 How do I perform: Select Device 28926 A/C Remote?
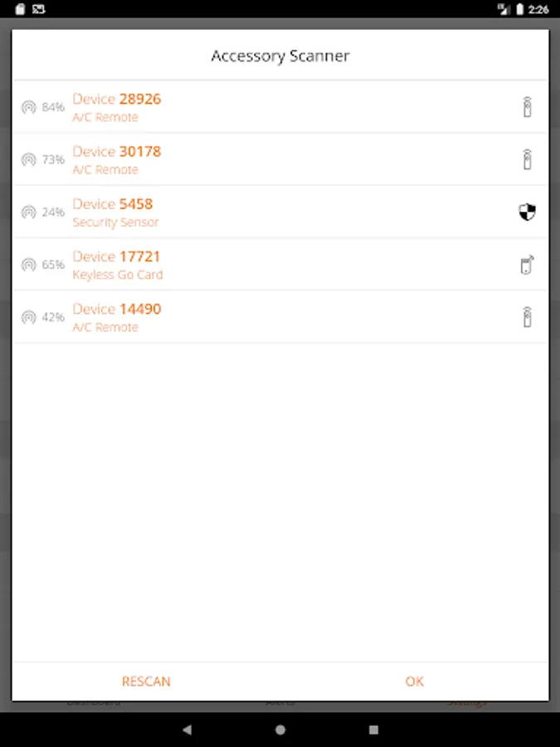(280, 107)
